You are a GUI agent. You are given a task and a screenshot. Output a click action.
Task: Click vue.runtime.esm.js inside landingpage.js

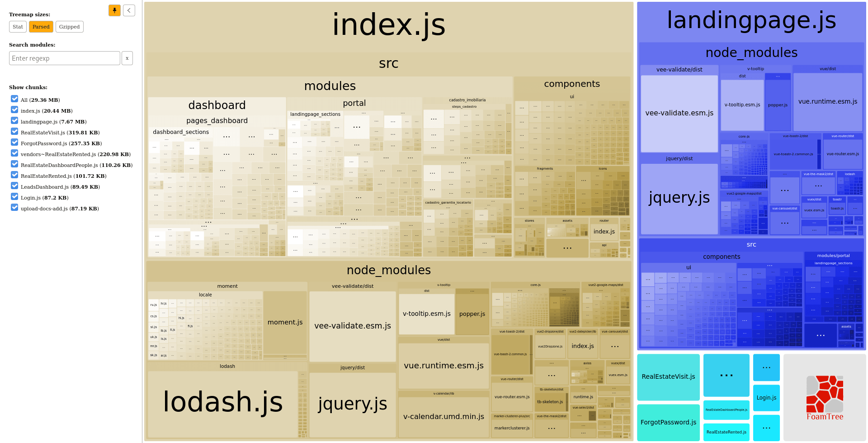(x=827, y=102)
